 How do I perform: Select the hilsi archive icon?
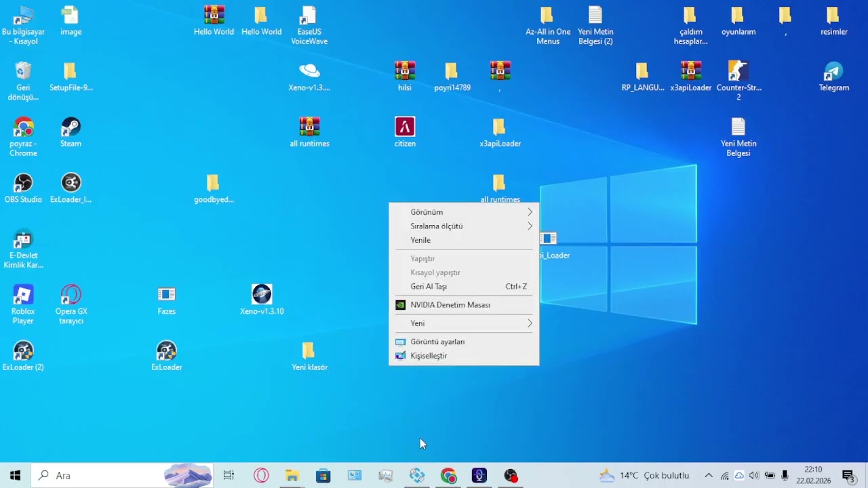pos(405,76)
